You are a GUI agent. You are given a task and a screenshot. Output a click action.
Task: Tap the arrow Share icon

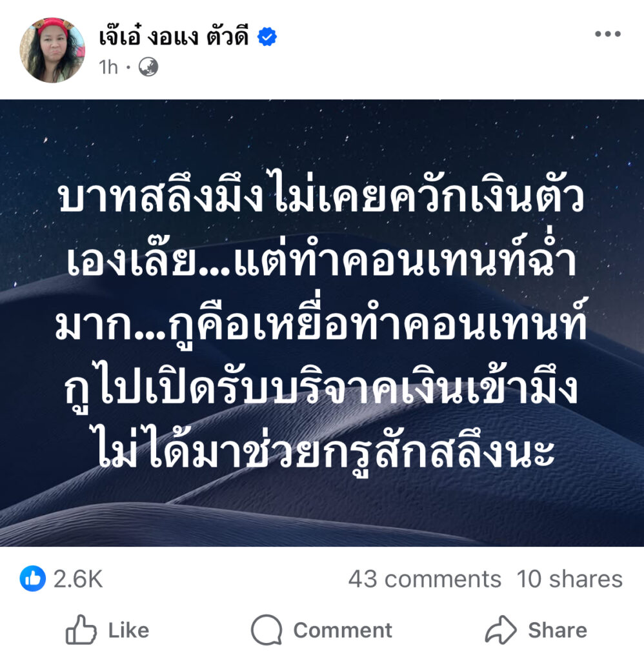[x=501, y=630]
